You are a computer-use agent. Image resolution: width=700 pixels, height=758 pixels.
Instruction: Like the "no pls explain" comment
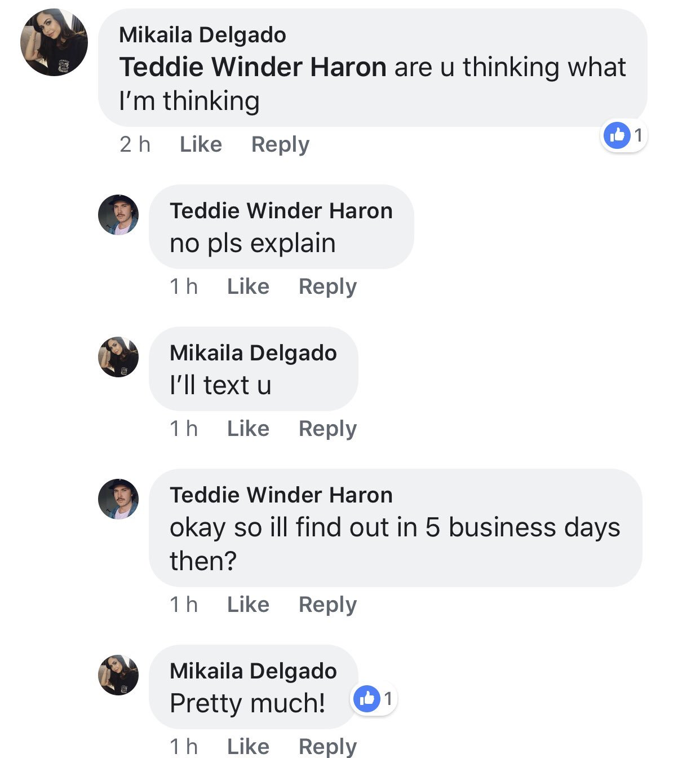248,287
